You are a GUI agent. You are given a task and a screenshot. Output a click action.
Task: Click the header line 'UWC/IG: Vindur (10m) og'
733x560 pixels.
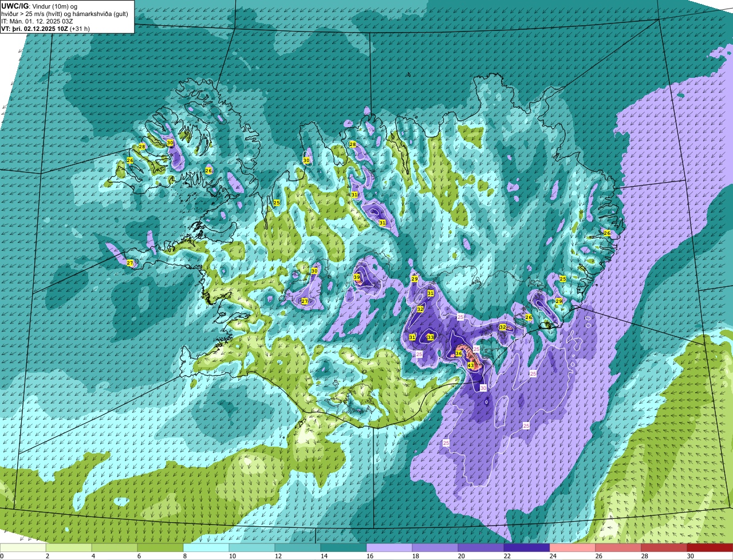[40, 6]
